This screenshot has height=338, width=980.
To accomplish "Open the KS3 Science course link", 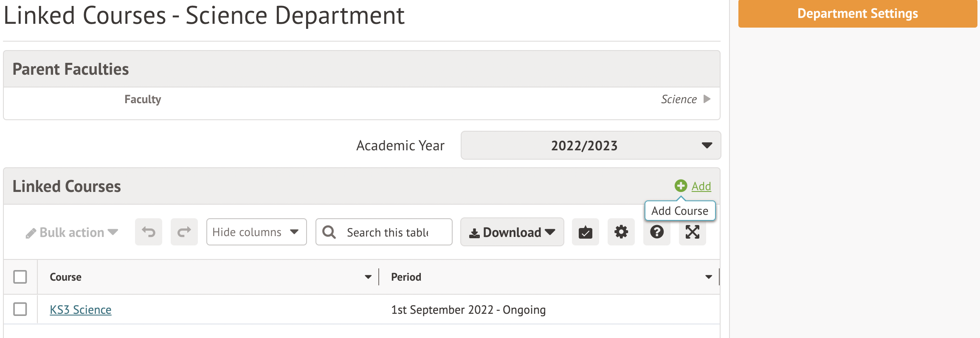I will coord(81,310).
